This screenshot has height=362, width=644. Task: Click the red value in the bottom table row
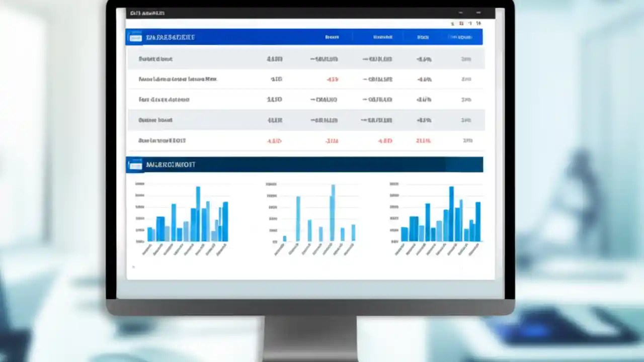pos(274,141)
